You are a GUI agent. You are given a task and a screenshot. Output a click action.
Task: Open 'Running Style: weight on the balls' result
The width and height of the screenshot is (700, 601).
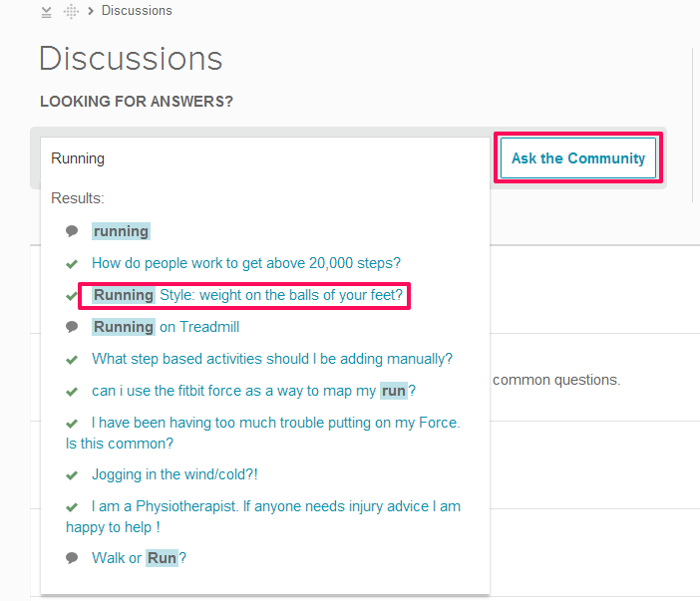point(247,295)
